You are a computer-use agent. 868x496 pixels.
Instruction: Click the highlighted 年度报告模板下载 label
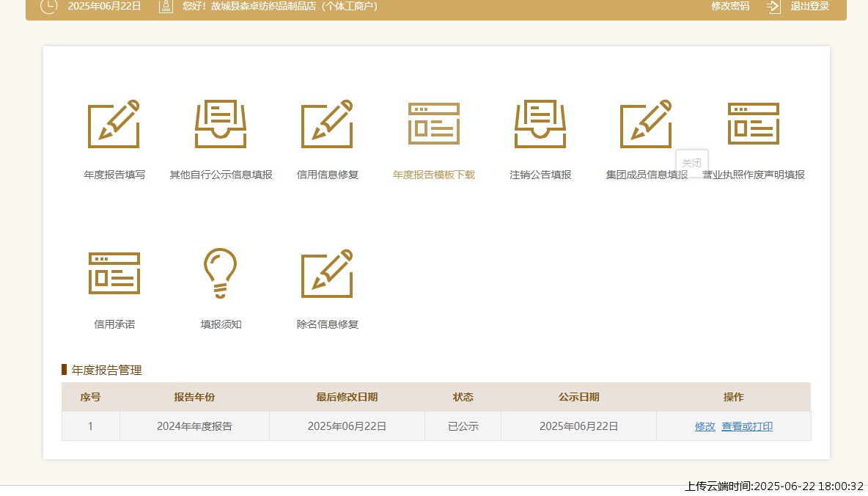click(x=434, y=175)
